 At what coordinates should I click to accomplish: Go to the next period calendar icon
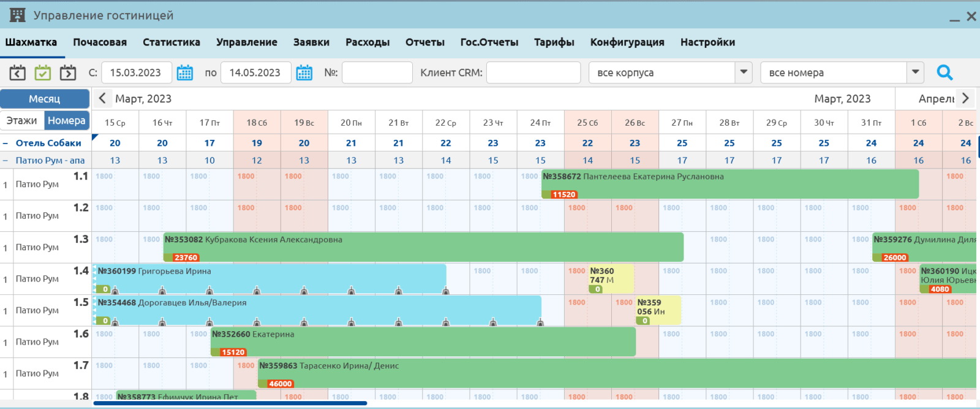(68, 73)
